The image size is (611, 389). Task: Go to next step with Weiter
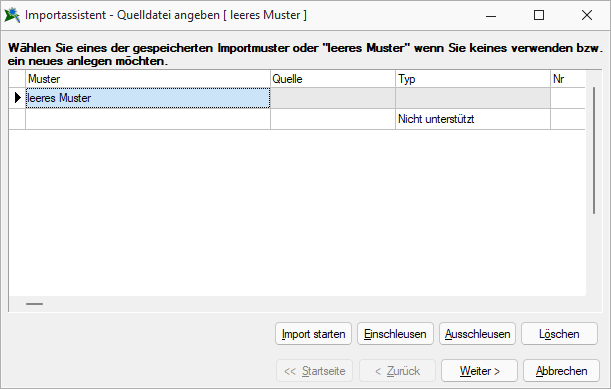pyautogui.click(x=479, y=370)
